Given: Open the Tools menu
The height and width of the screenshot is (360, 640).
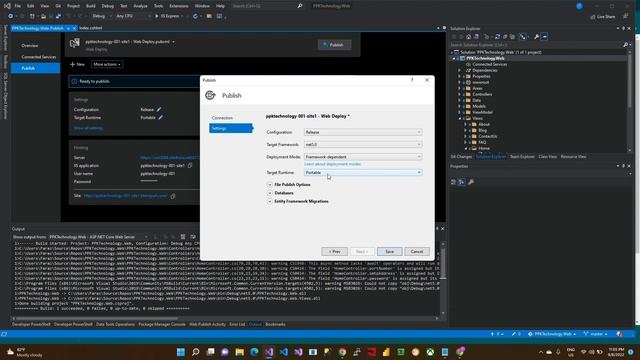Looking at the screenshot, I should 158,6.
